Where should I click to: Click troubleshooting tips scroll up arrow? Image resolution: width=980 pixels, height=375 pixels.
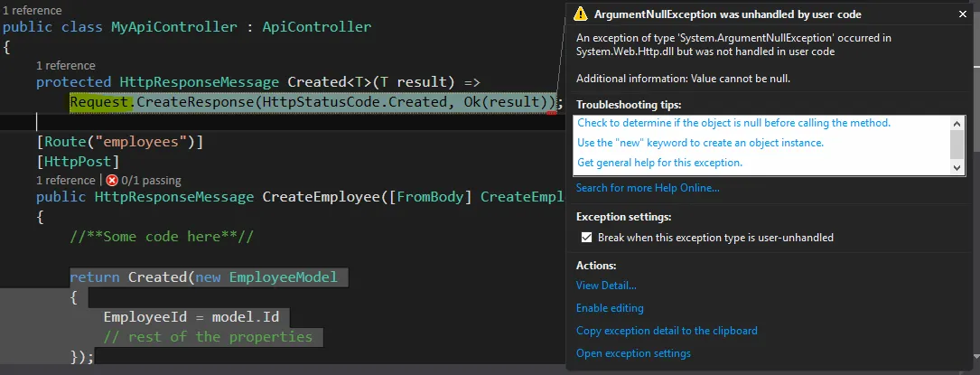click(957, 123)
